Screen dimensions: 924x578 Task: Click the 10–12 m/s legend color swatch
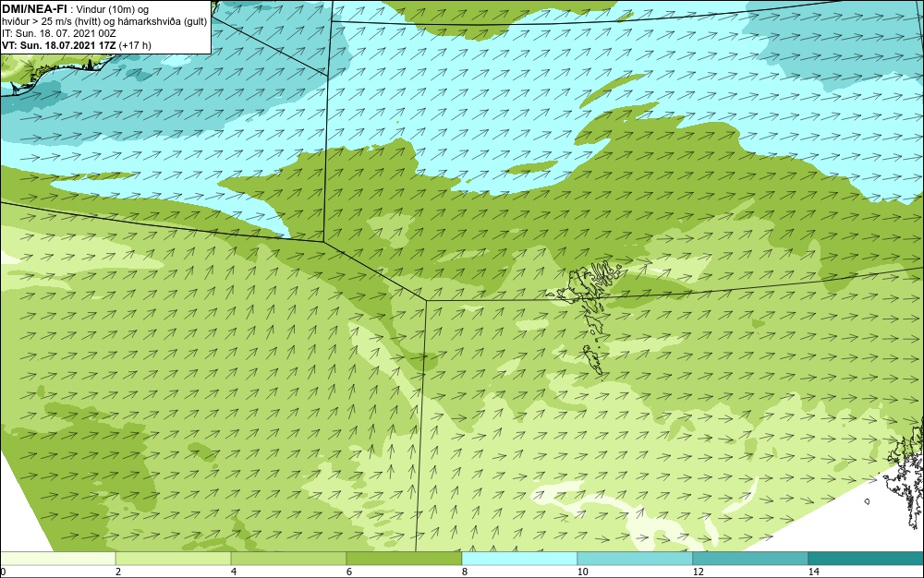[636, 558]
